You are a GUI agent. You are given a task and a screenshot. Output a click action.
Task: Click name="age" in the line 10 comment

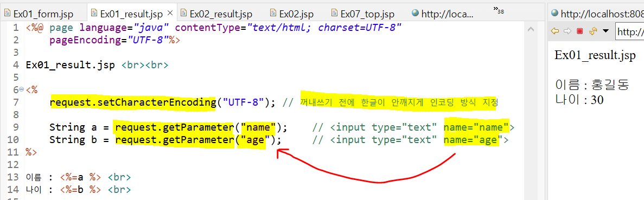click(474, 140)
